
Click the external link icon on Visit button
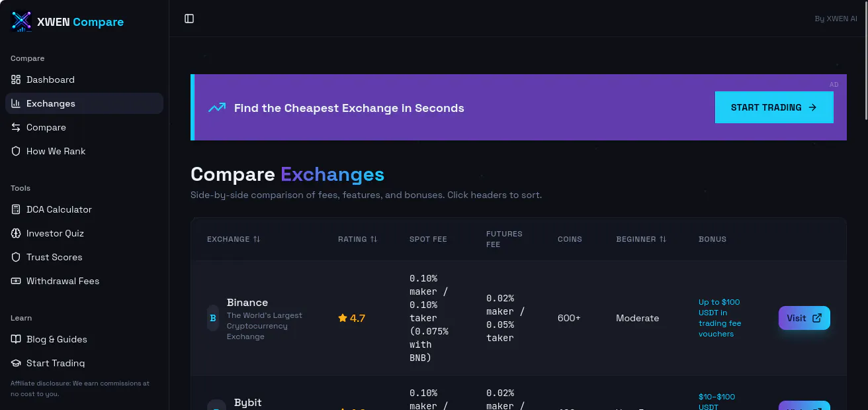(x=817, y=318)
